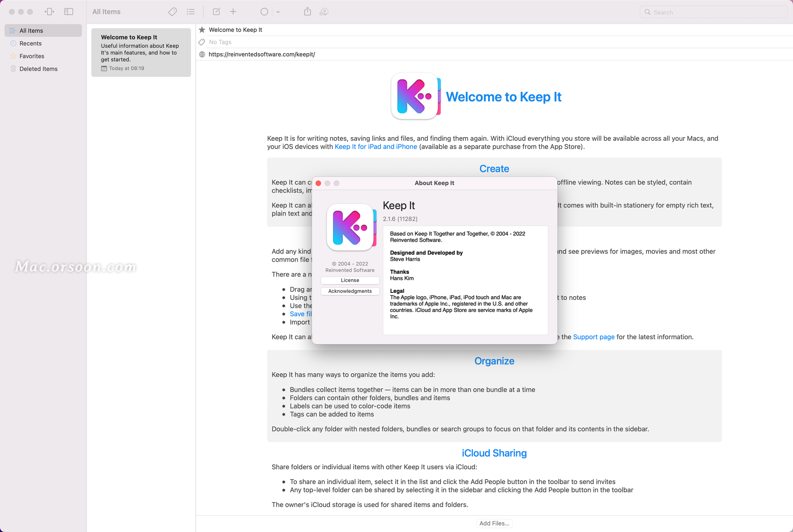Screen dimensions: 793x532
Task: Click the globe icon beside URL
Action: coord(202,55)
